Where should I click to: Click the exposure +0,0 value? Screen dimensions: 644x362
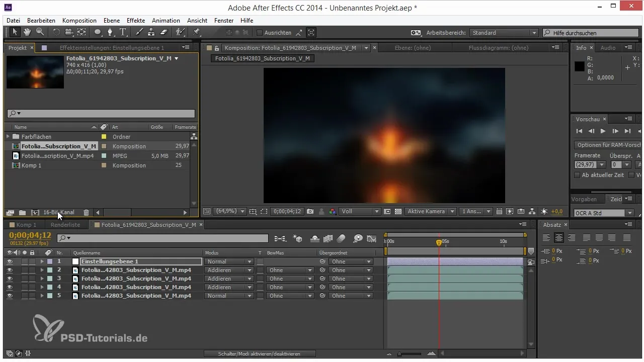[557, 212]
